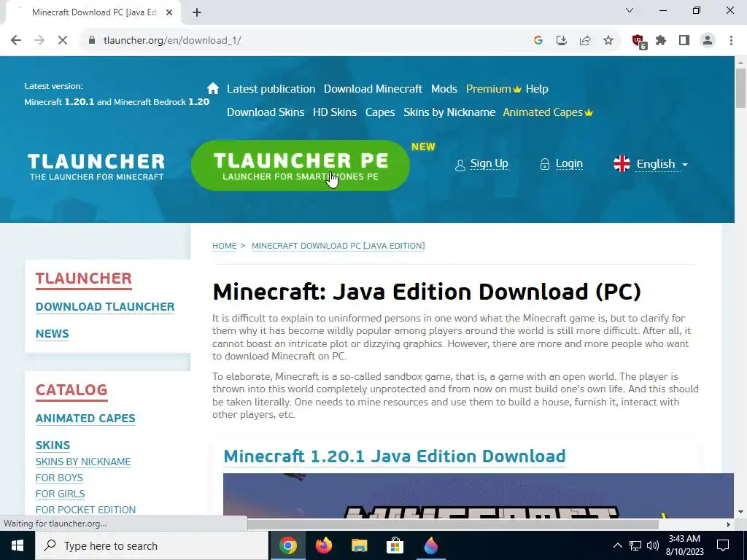Open Capes nav link
Screen dimensions: 747x560
pos(379,112)
